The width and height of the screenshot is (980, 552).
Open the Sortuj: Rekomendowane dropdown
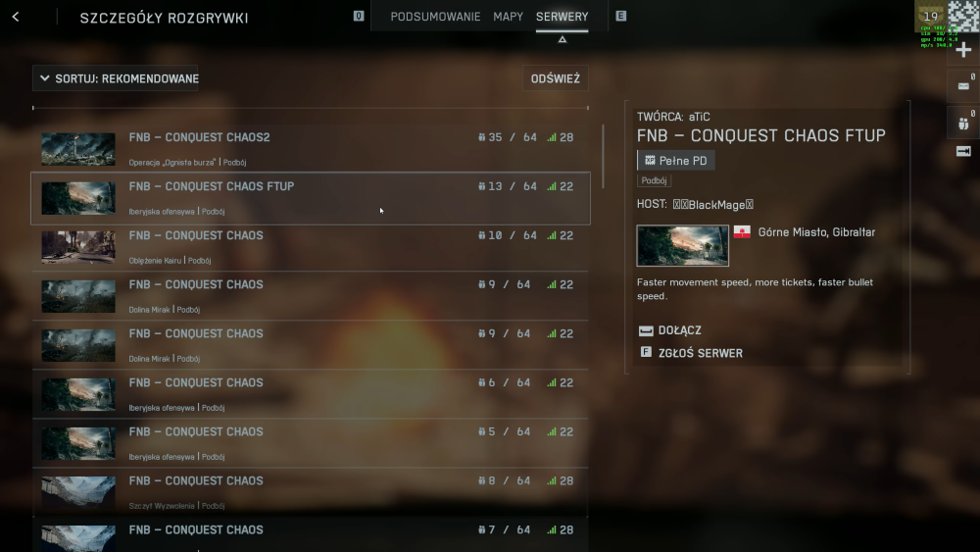[x=116, y=78]
